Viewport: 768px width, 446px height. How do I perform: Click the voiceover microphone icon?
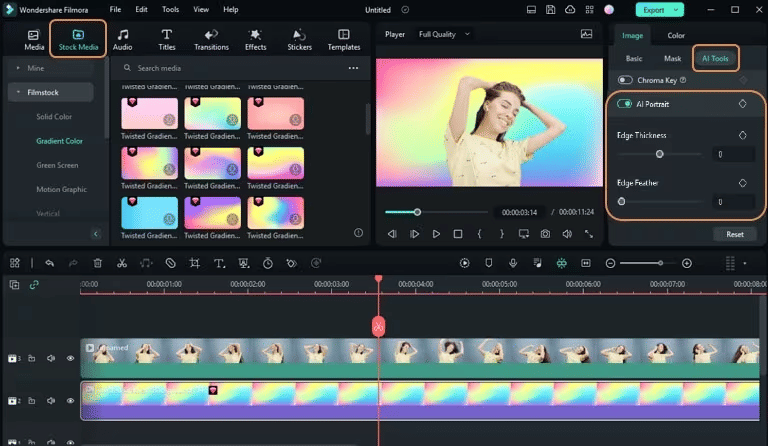pos(512,263)
